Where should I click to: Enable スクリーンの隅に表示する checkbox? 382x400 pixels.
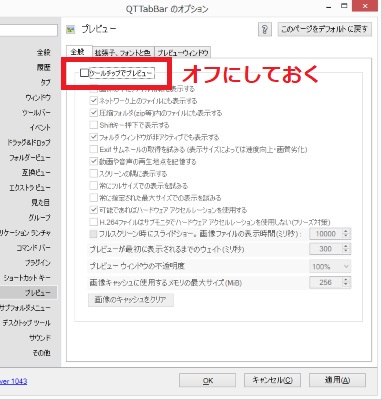click(x=93, y=173)
